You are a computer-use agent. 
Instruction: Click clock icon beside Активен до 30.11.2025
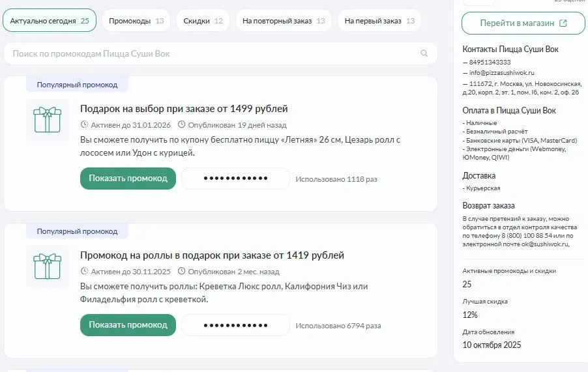click(x=84, y=271)
